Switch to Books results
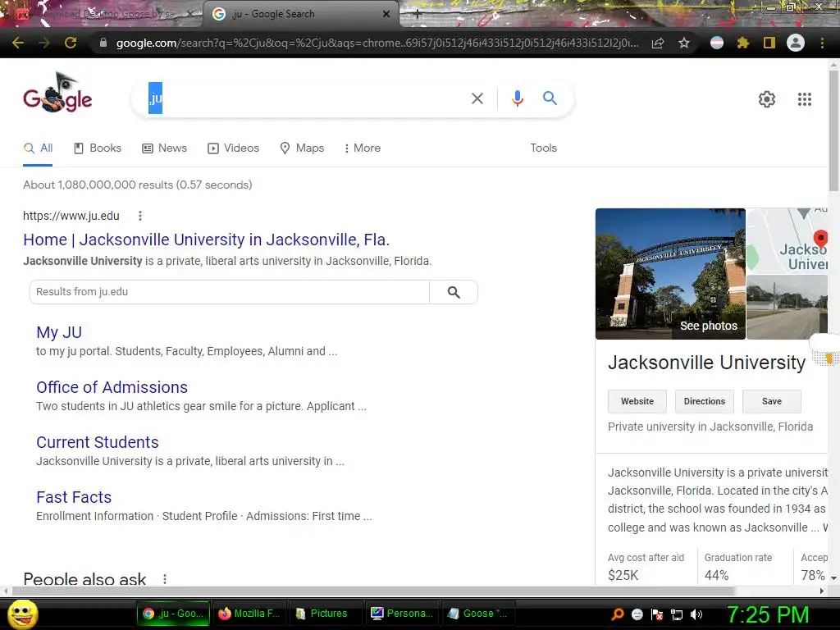 tap(98, 148)
